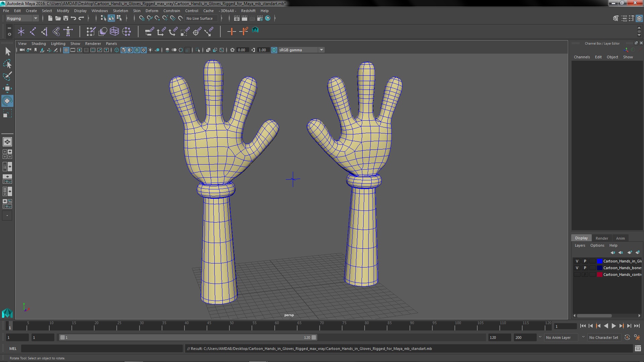Click the Parent constraint shelf icon
This screenshot has height=362, width=644.
click(149, 32)
